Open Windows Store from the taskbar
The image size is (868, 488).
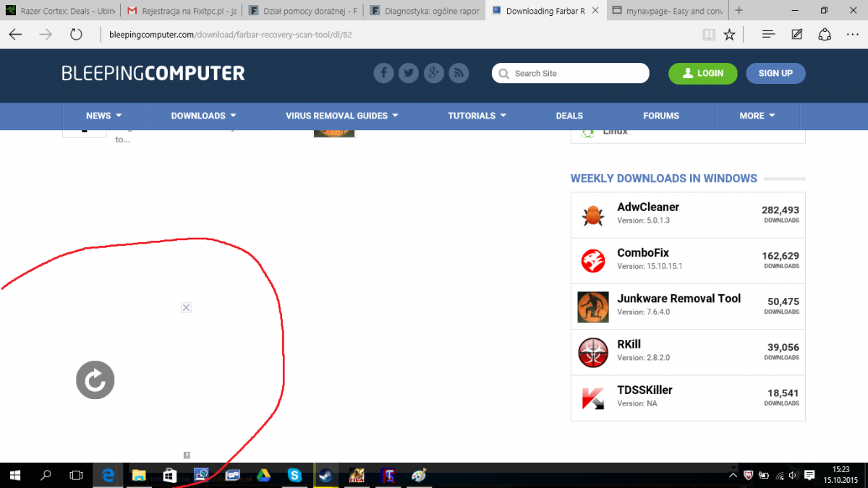click(169, 475)
